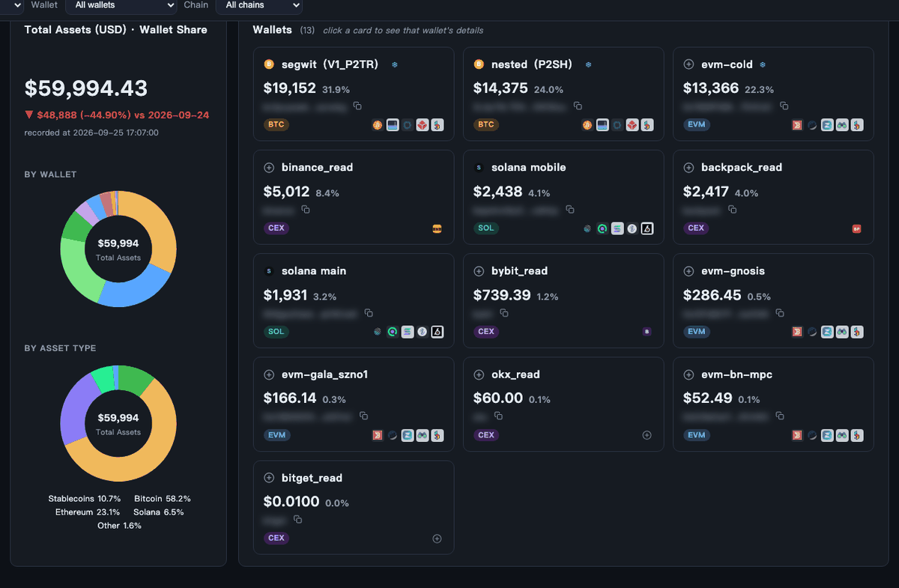Click the red BP logo in backpack_read card
This screenshot has width=899, height=588.
pyautogui.click(x=857, y=228)
